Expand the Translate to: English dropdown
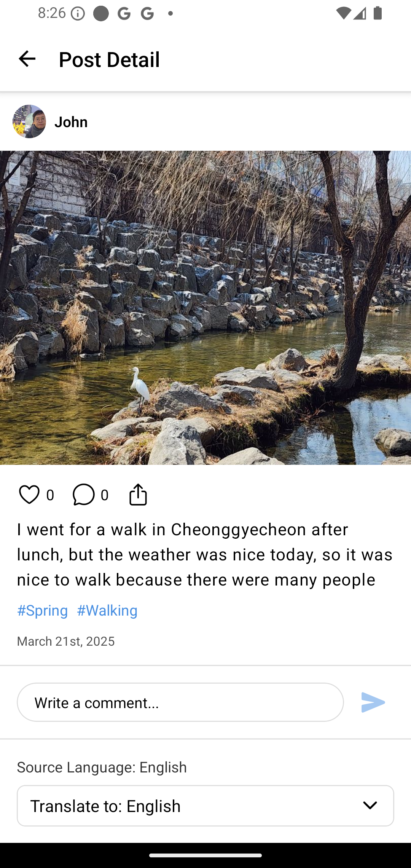Image resolution: width=411 pixels, height=868 pixels. [x=205, y=806]
